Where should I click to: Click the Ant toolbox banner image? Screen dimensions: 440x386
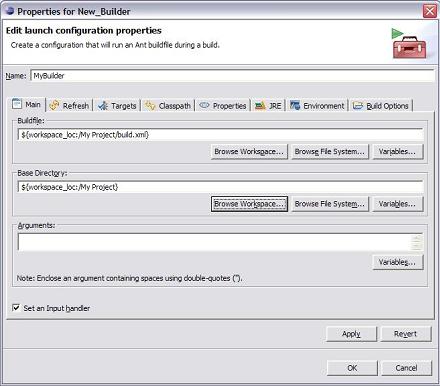tap(409, 44)
